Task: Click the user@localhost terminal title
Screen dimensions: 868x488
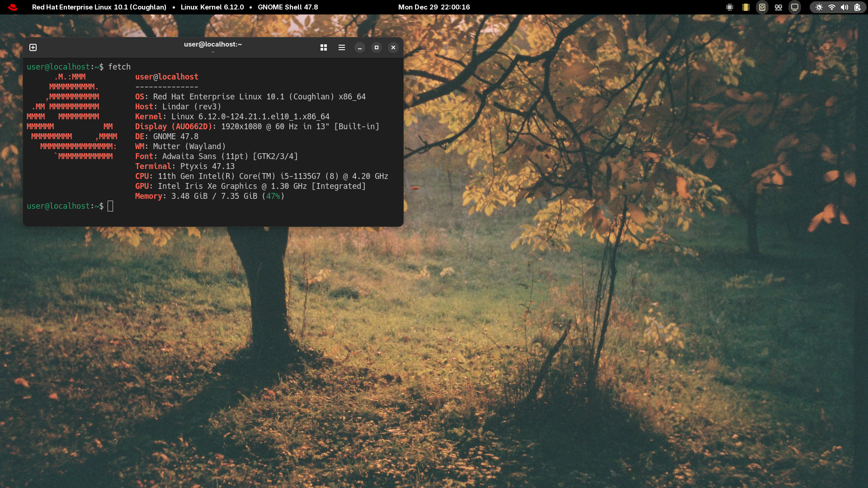Action: (212, 44)
